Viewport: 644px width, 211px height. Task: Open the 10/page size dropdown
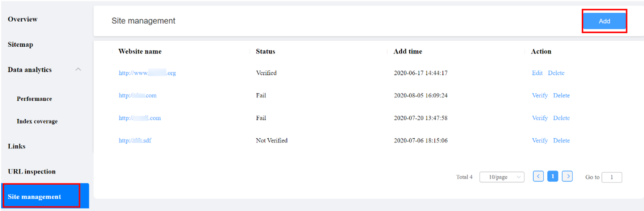(502, 177)
